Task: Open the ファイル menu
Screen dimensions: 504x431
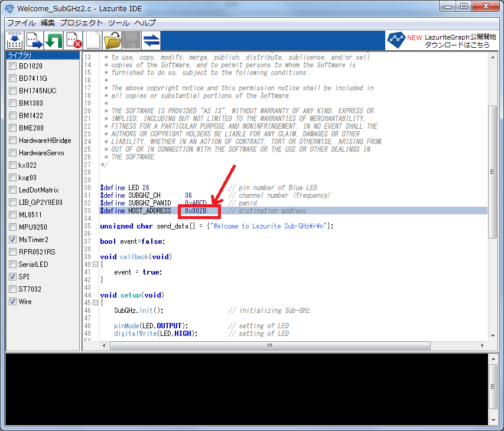Action: [21, 23]
